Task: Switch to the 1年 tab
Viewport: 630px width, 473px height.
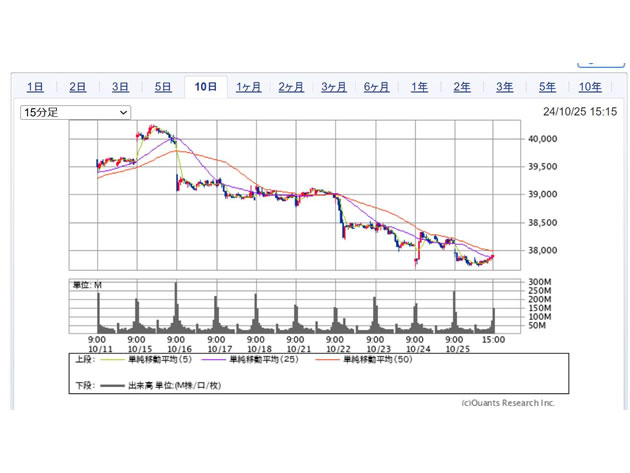Action: tap(420, 87)
